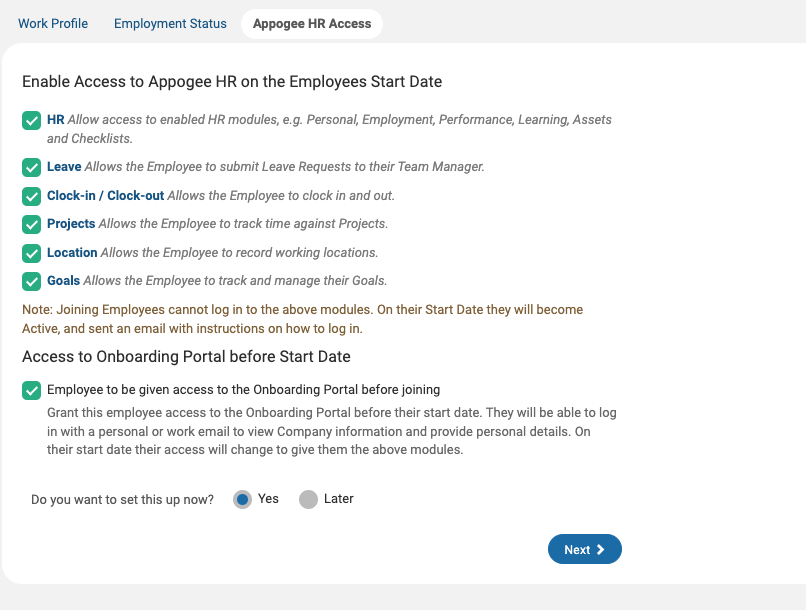Disable the Leave requests checkbox
Screen dimensions: 806x610
pyautogui.click(x=31, y=167)
